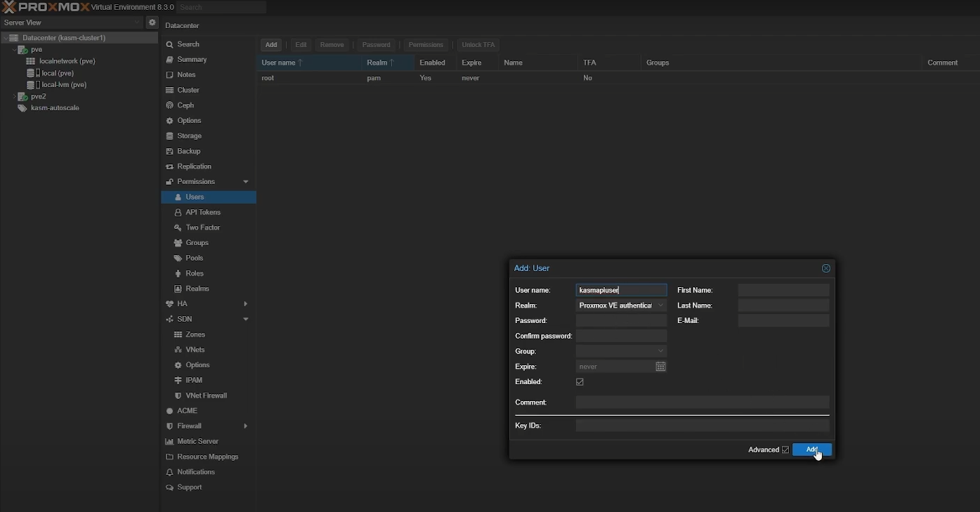
Task: Toggle the Advanced checkbox
Action: click(x=785, y=449)
